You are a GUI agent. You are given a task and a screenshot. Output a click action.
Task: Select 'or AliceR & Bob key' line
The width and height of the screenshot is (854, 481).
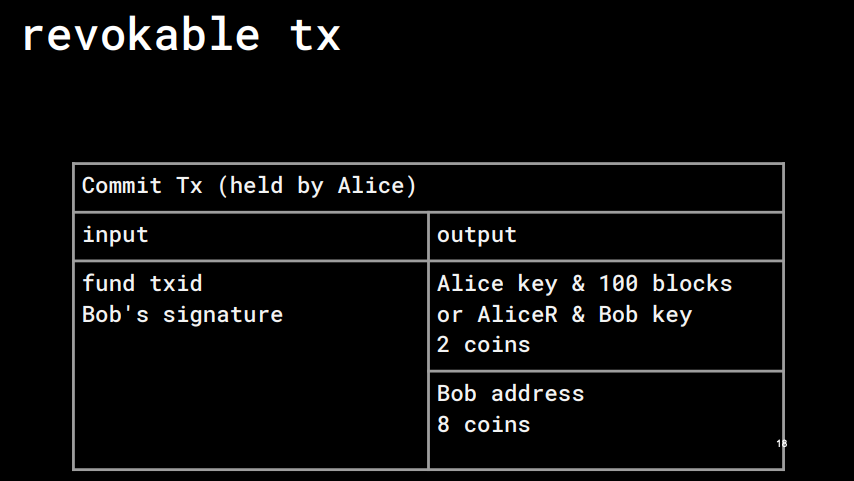[x=564, y=314]
